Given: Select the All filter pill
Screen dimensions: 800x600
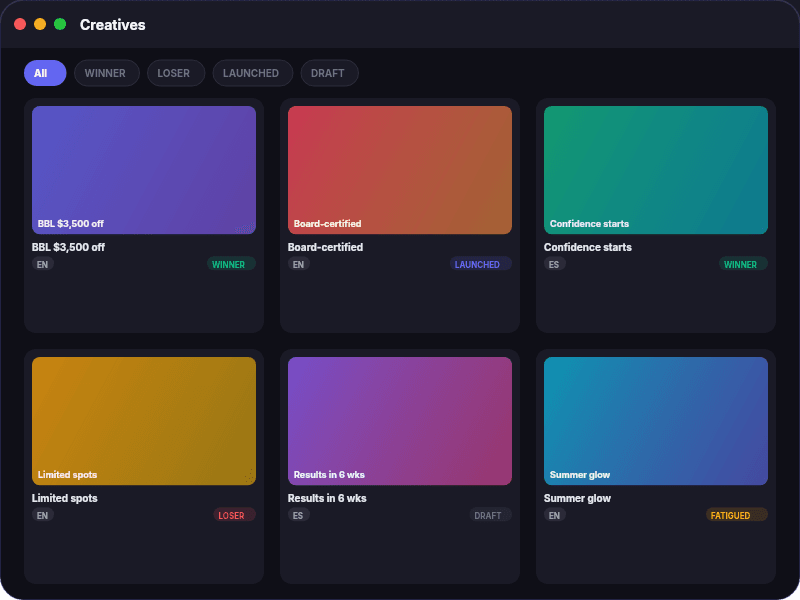Looking at the screenshot, I should [x=45, y=73].
